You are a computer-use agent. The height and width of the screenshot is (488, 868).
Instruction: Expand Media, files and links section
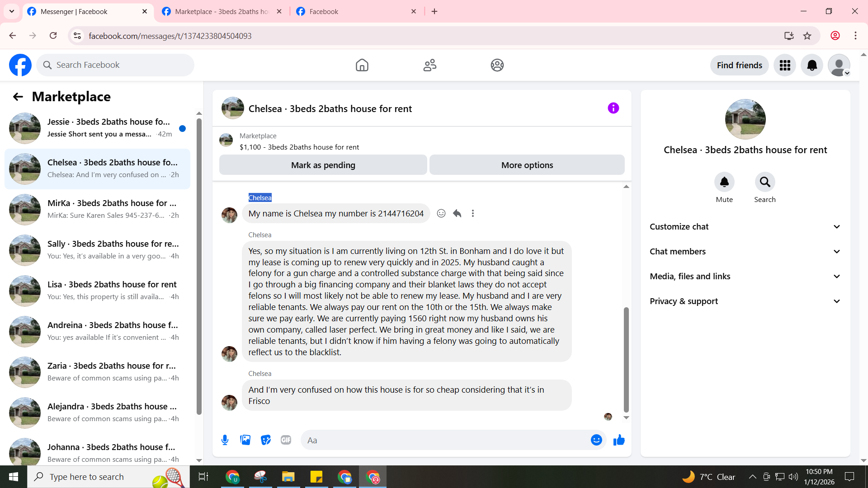[745, 277]
